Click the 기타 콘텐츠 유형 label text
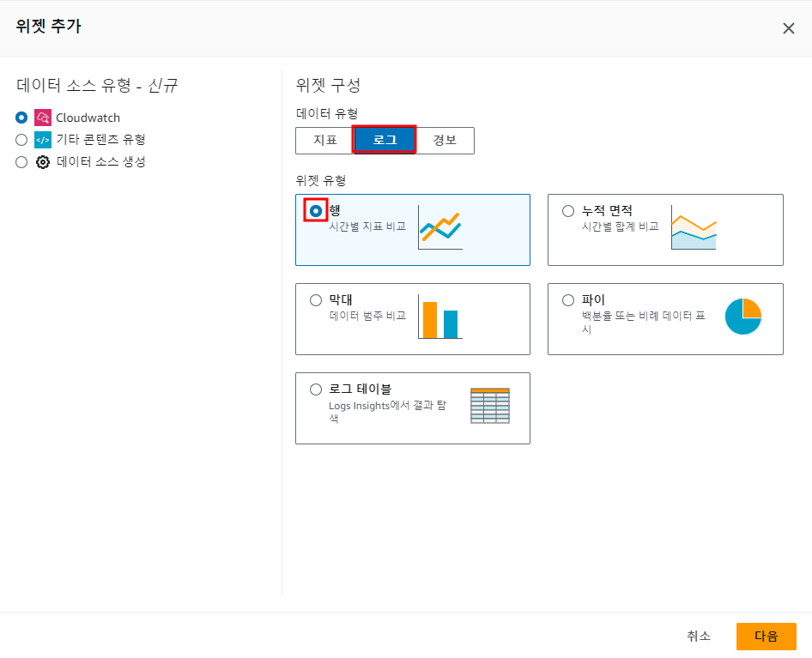 point(100,140)
